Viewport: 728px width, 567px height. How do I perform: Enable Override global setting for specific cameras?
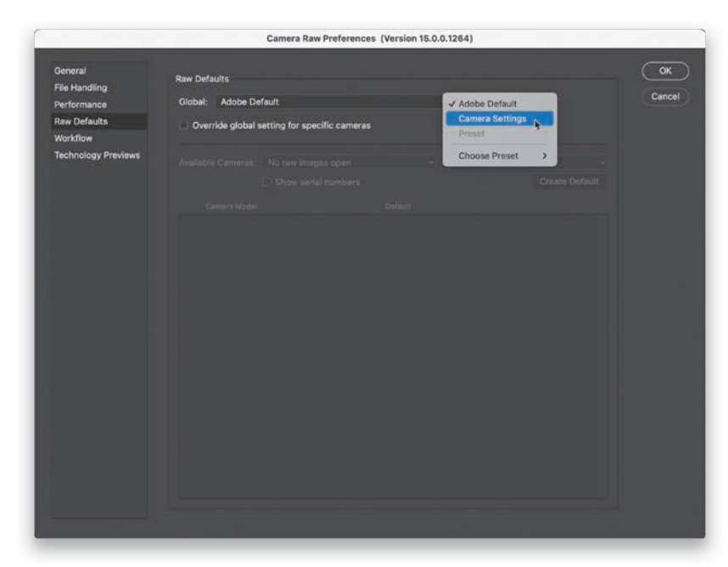(x=185, y=126)
